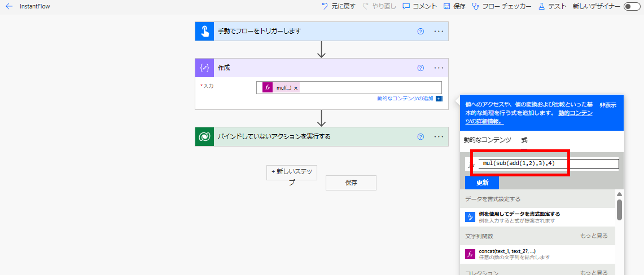Open フロー チェッカー
This screenshot has width=644, height=275.
coord(501,6)
